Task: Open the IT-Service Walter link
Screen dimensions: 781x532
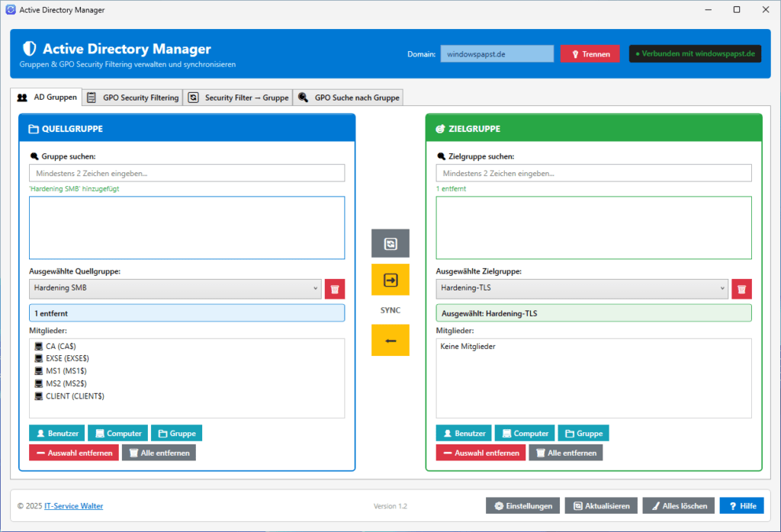Action: (73, 505)
